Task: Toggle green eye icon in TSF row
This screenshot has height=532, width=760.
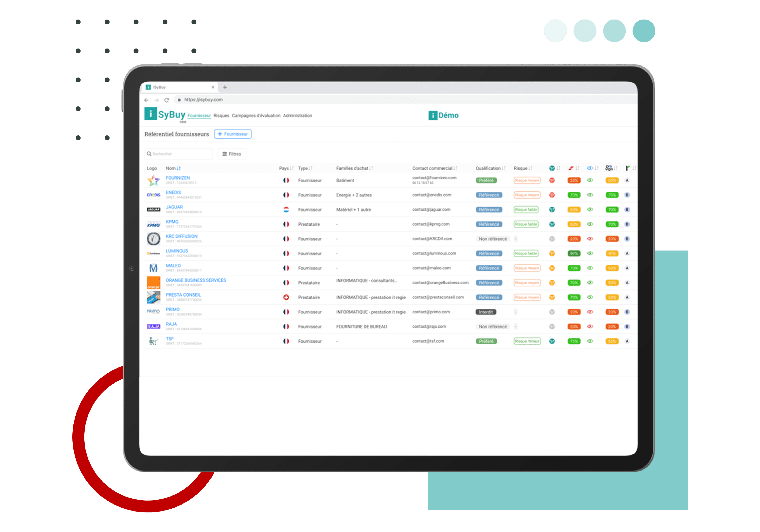Action: click(x=590, y=341)
